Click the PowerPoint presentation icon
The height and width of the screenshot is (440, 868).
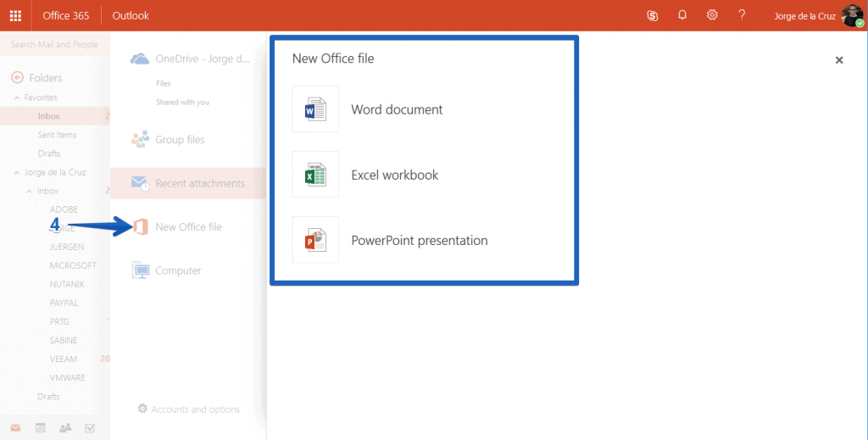315,240
